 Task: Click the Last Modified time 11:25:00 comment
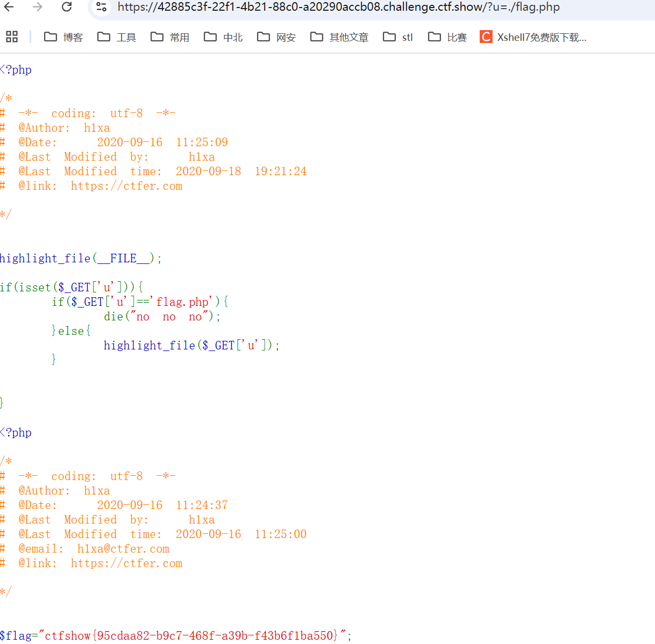tap(153, 534)
